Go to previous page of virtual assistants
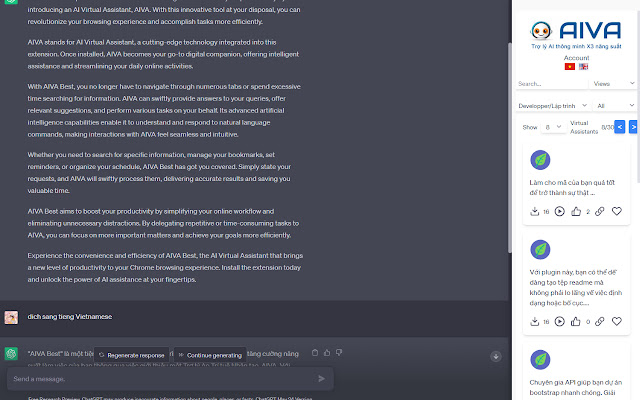Screen dimensions: 640x400 coord(620,127)
